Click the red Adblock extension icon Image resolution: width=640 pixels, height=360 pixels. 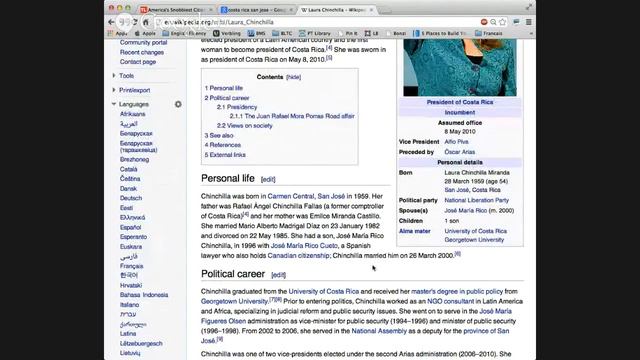[x=484, y=22]
